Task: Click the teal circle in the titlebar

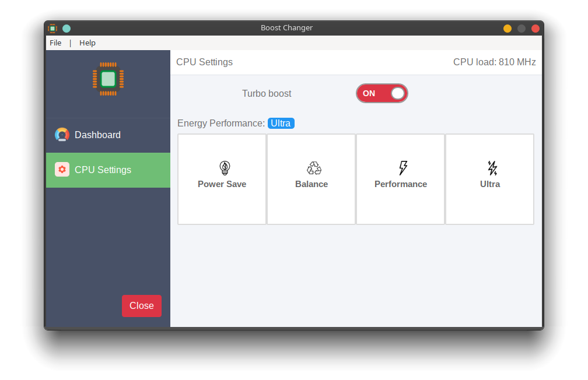Action: [x=66, y=28]
